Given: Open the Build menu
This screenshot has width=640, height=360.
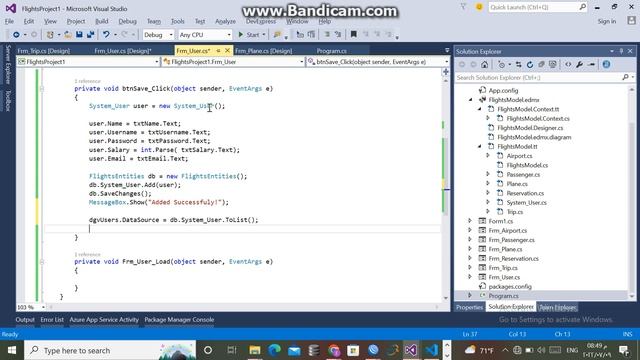Looking at the screenshot, I should [x=102, y=21].
